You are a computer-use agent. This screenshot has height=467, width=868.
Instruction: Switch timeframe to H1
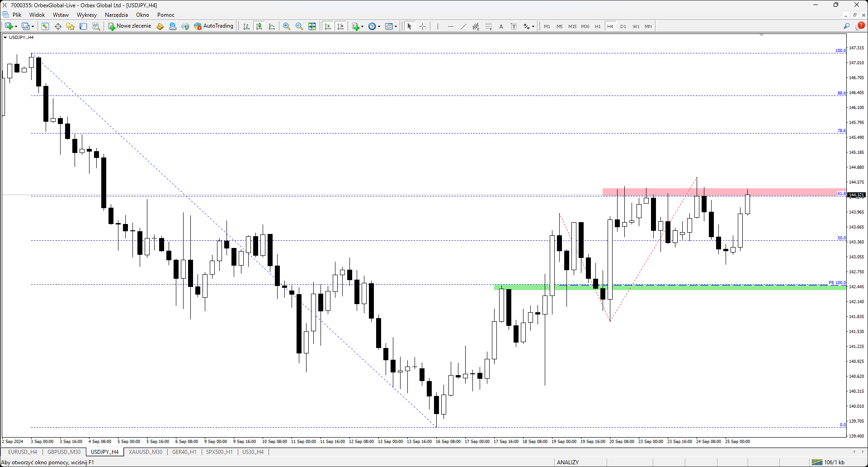(598, 26)
